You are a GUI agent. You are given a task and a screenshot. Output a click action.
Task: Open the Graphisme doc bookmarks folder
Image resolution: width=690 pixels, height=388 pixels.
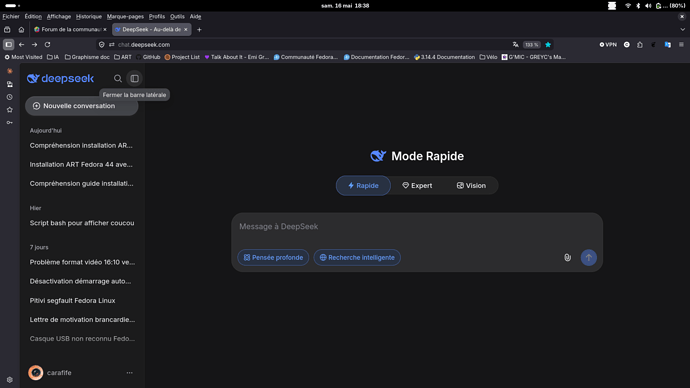tap(87, 57)
